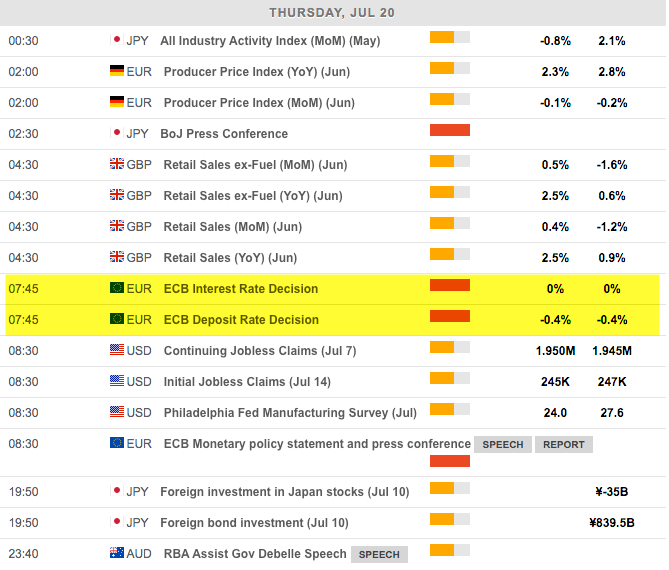Click the AUD currency label
Screen dimensions: 669x570
coord(139,554)
